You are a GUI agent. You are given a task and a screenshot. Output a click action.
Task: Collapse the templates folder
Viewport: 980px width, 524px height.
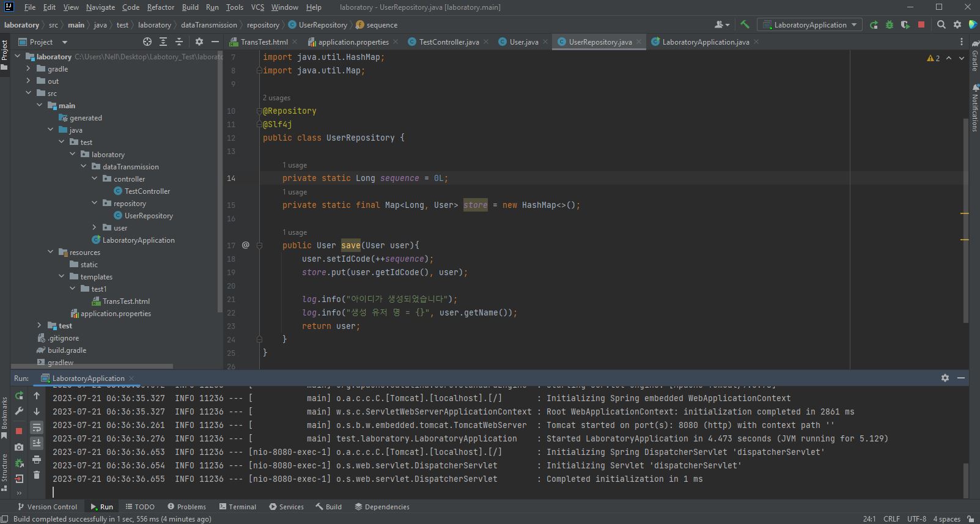click(61, 276)
